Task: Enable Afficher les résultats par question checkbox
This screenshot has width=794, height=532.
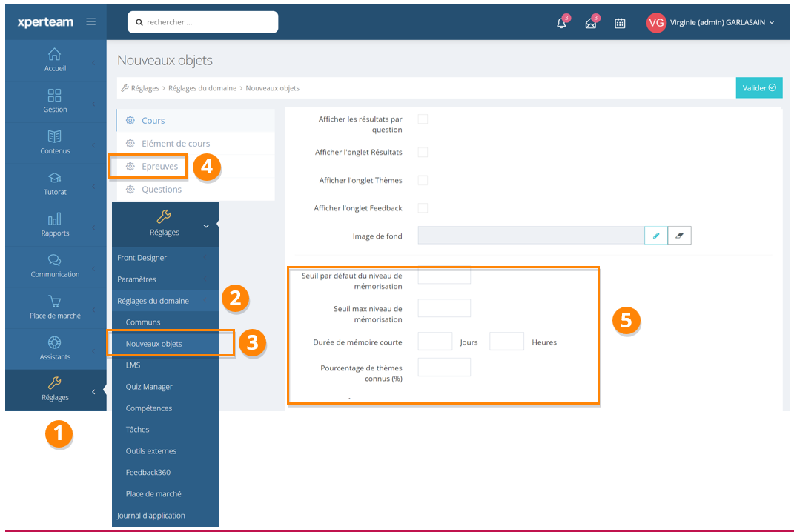Action: tap(423, 119)
